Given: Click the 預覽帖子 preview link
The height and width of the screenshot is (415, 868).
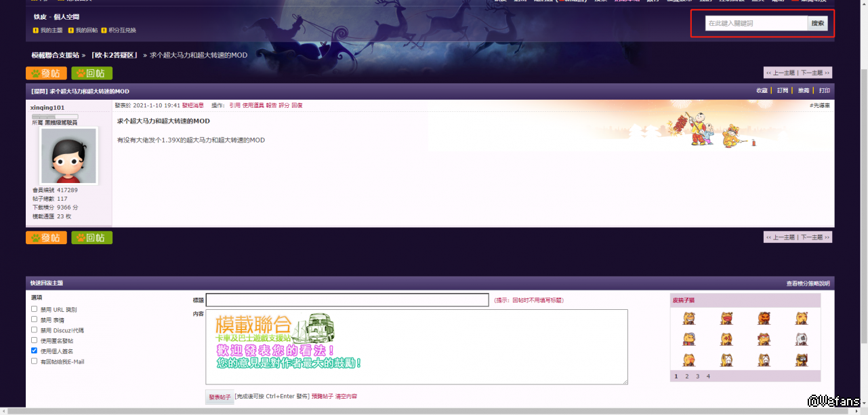Looking at the screenshot, I should click(x=323, y=396).
